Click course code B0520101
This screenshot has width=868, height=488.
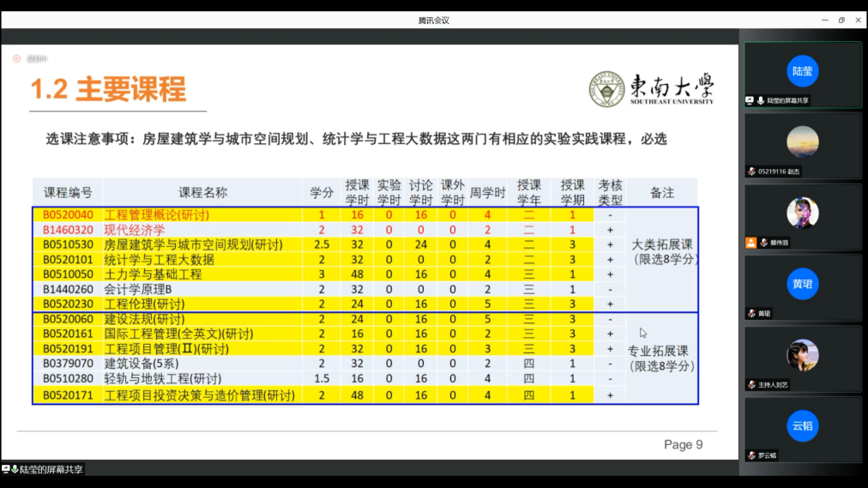point(68,260)
